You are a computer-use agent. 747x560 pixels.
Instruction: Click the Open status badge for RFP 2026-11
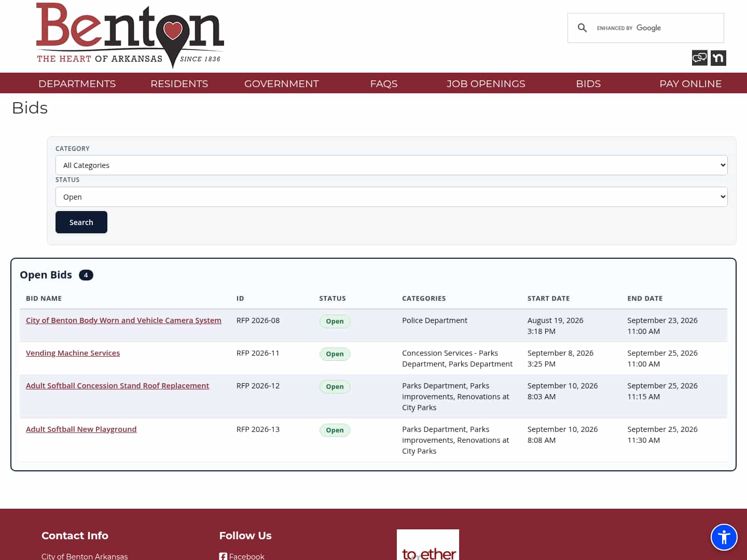coord(335,354)
